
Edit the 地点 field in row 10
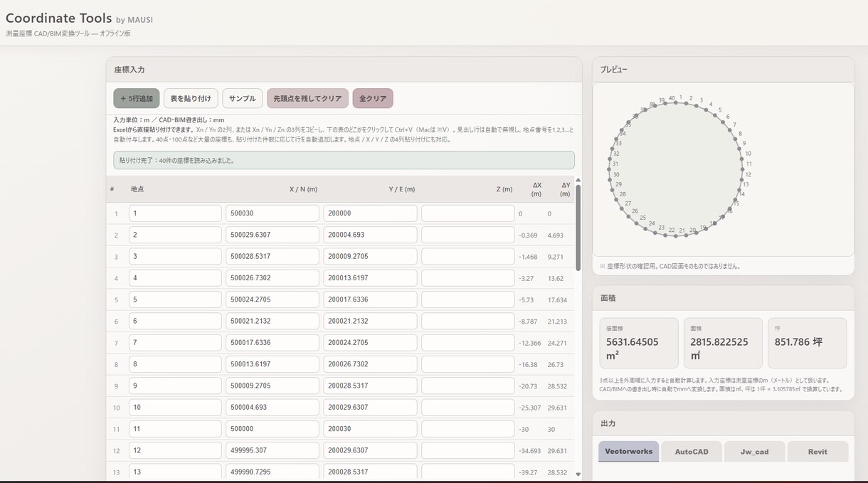[x=175, y=408]
